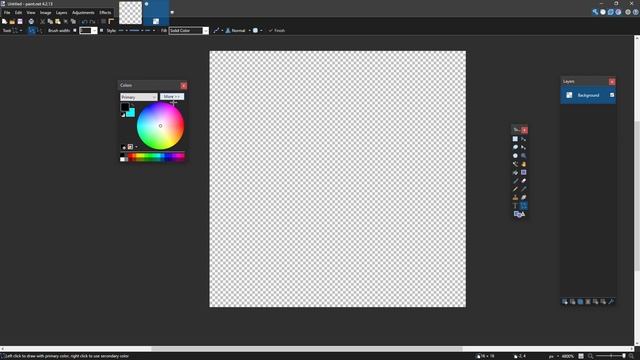The image size is (640, 360).
Task: Click the Paste toolbar icon
Action: click(58, 22)
